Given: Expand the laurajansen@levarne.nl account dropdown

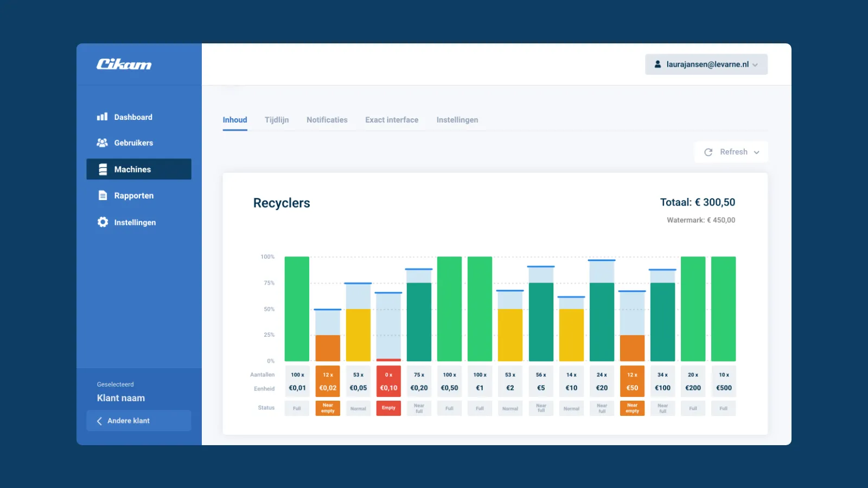Looking at the screenshot, I should point(706,64).
